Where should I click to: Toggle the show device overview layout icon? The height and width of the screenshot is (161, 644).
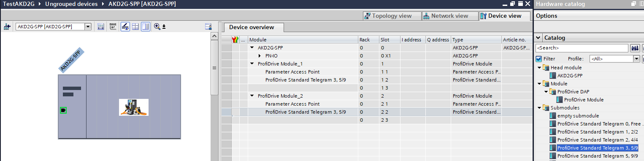[x=145, y=27]
